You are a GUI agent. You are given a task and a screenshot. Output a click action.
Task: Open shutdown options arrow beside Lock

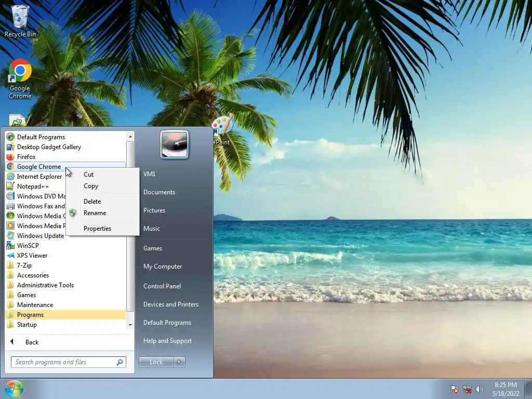click(179, 362)
